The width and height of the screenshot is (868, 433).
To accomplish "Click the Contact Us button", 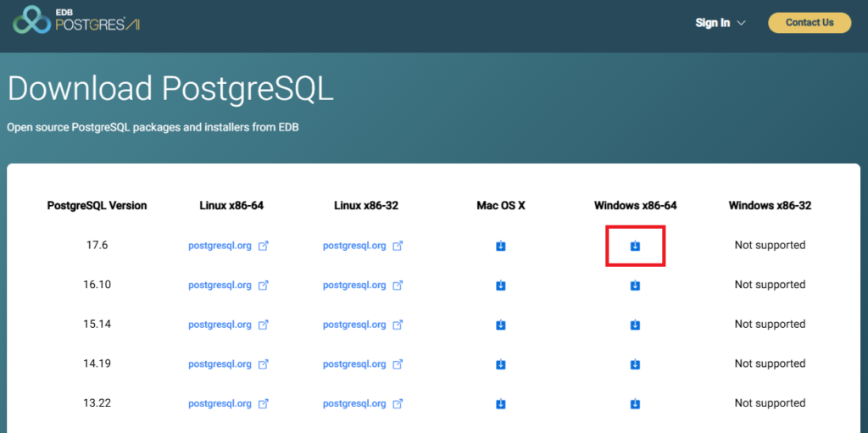I will point(810,23).
